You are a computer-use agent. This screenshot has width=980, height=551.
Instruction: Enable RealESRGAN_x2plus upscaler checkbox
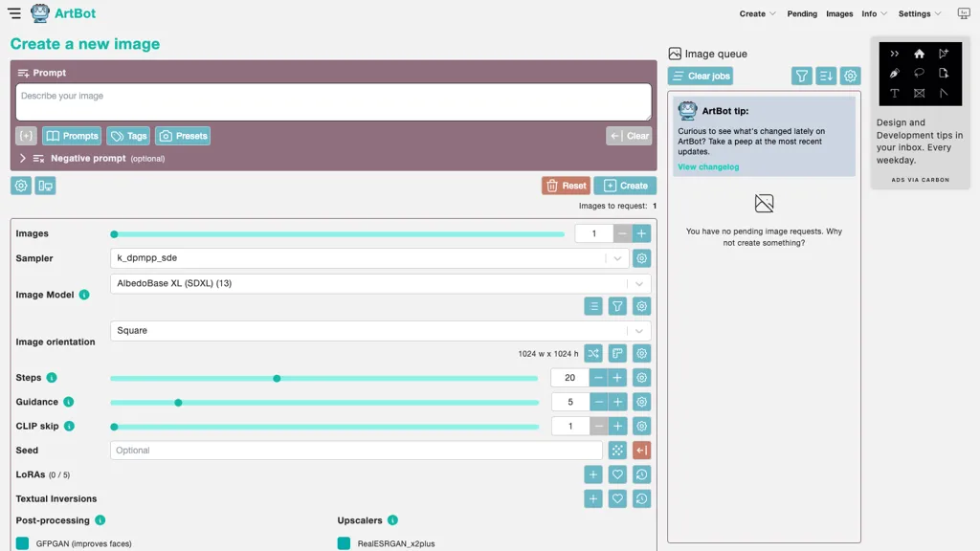click(x=345, y=543)
